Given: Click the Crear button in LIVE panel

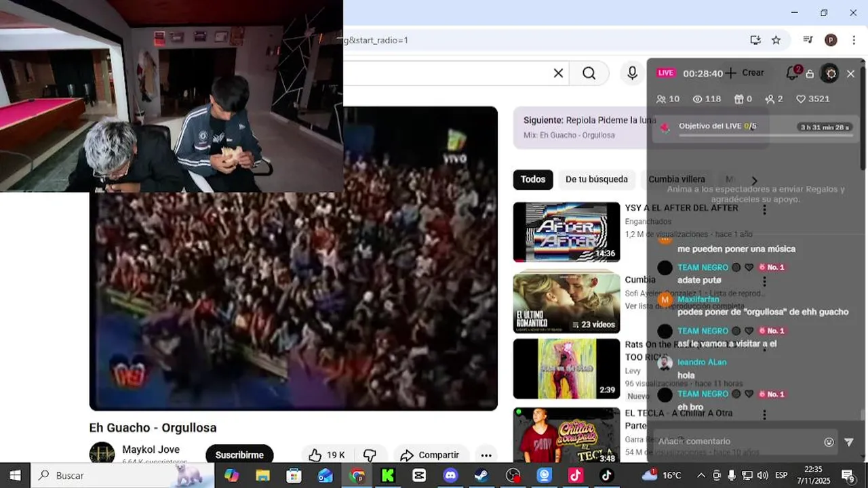Looking at the screenshot, I should (745, 73).
